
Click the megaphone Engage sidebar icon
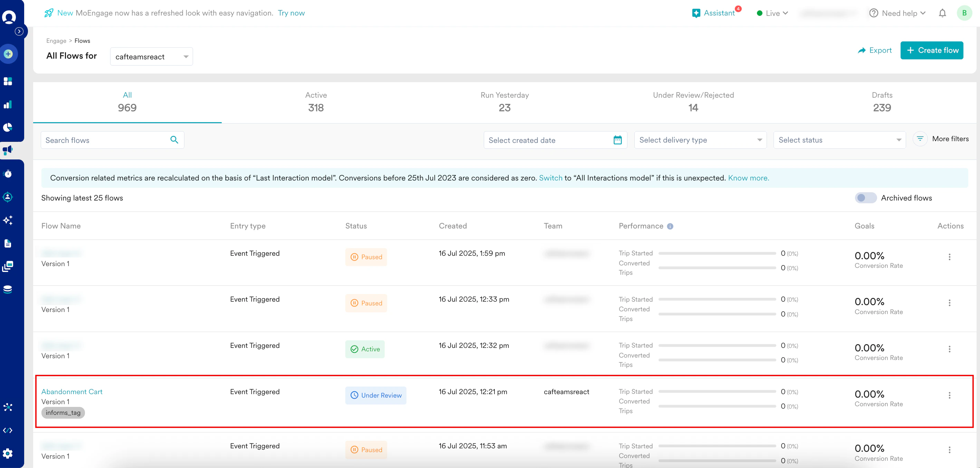(8, 150)
